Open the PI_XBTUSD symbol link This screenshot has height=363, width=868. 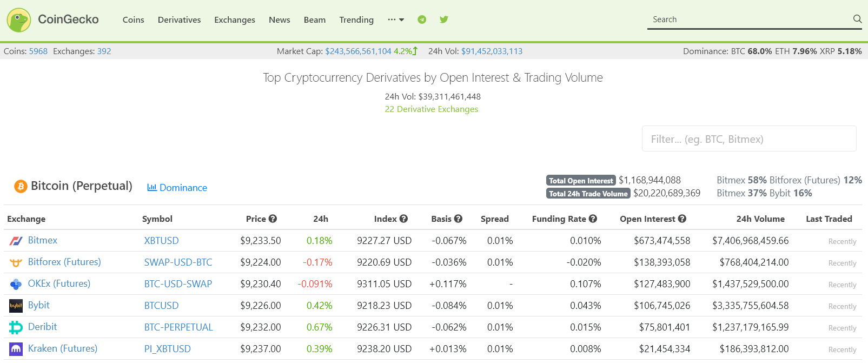click(167, 349)
